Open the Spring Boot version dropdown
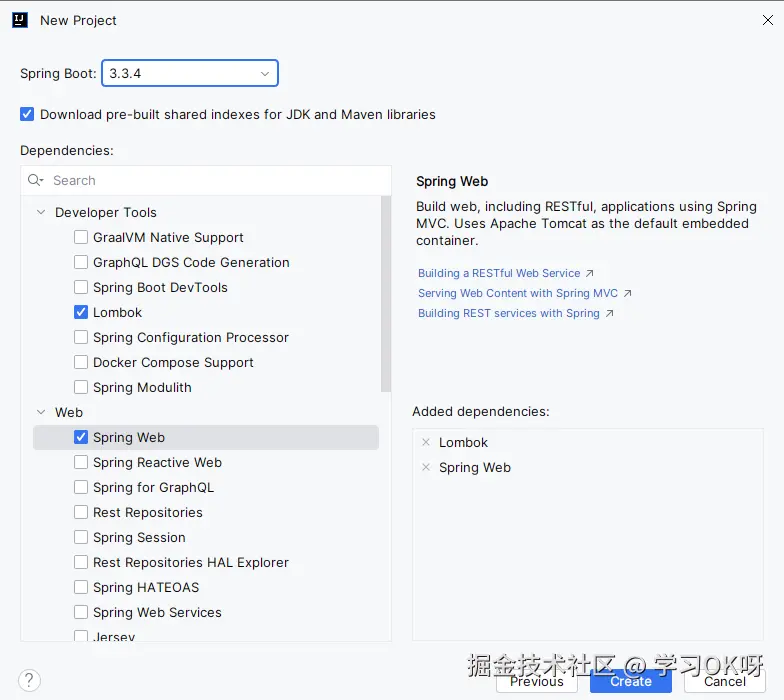 [190, 73]
